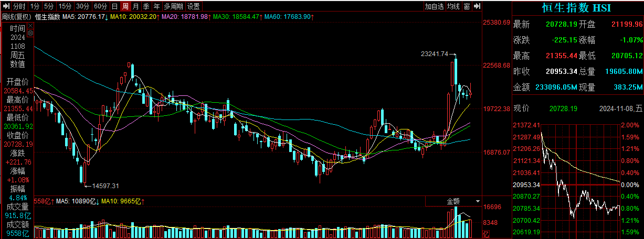Switch to 年 yearly chart tab
The image size is (644, 239).
pyautogui.click(x=156, y=6)
